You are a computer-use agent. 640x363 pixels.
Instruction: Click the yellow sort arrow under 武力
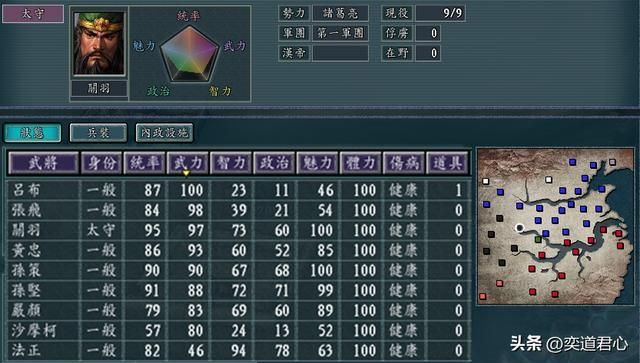(x=186, y=173)
